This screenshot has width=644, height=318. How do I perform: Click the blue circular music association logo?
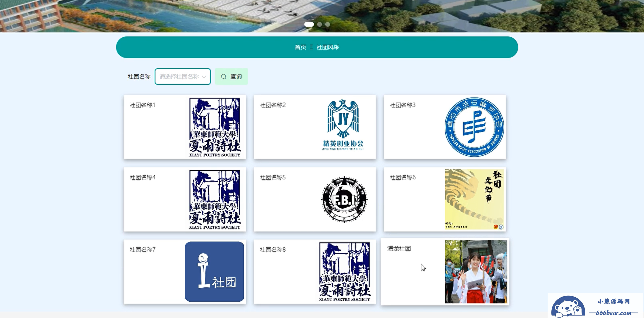474,127
